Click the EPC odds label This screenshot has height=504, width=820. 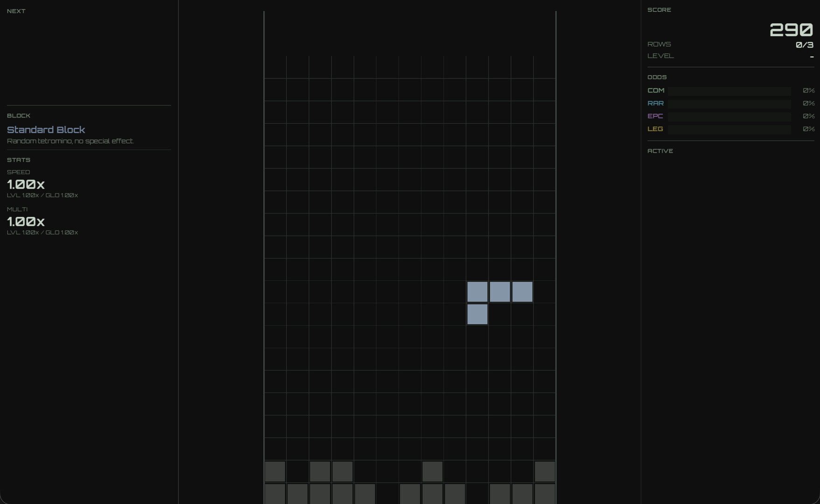[x=655, y=116]
